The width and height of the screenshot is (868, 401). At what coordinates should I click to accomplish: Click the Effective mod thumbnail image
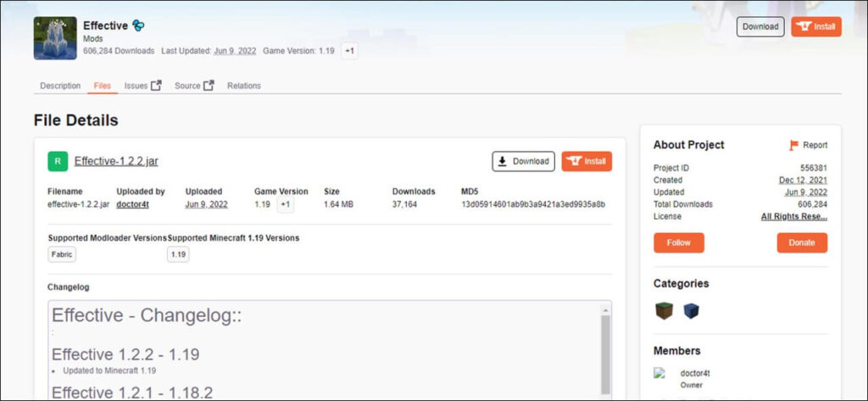55,37
